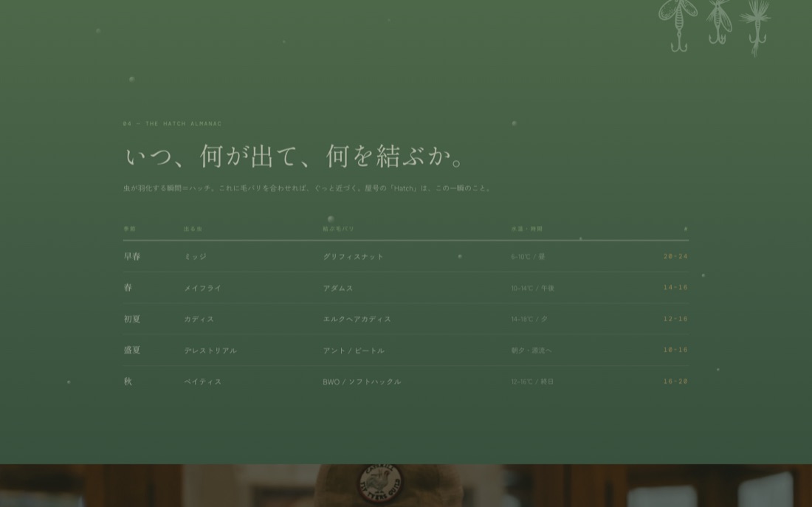Image resolution: width=812 pixels, height=507 pixels.
Task: Click the '10-14℃ / 午後' temperature cell
Action: click(x=532, y=288)
